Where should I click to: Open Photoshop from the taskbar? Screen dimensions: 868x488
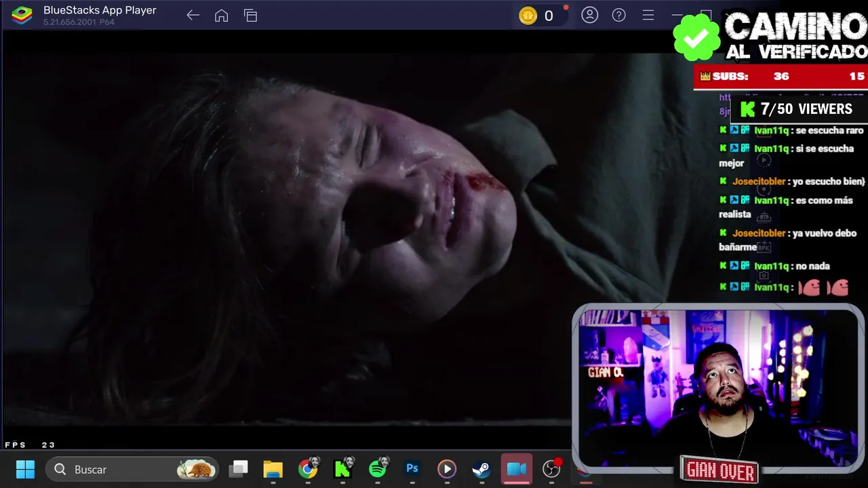(412, 469)
